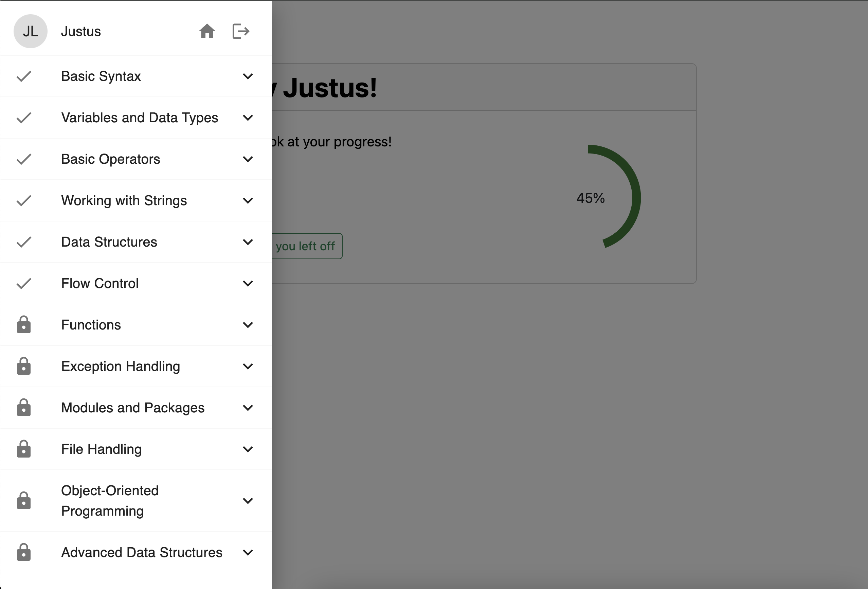Click the lock icon beside Exception Handling

[x=23, y=366]
